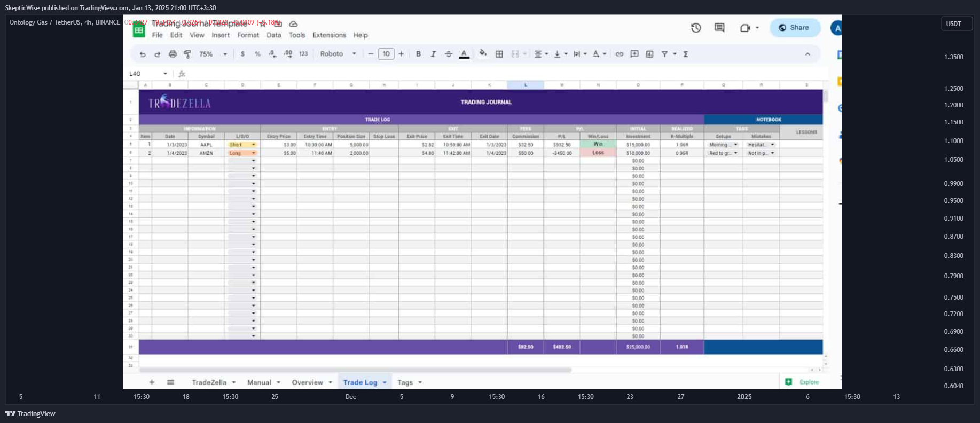Open the All sheets list icon
The height and width of the screenshot is (423, 980).
pos(170,382)
